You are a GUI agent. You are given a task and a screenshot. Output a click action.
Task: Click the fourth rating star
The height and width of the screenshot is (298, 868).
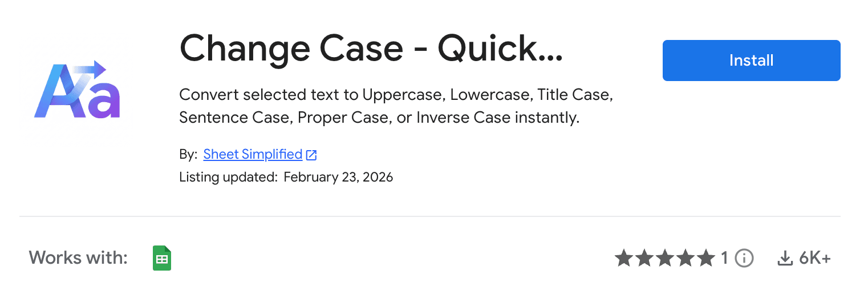coord(685,259)
